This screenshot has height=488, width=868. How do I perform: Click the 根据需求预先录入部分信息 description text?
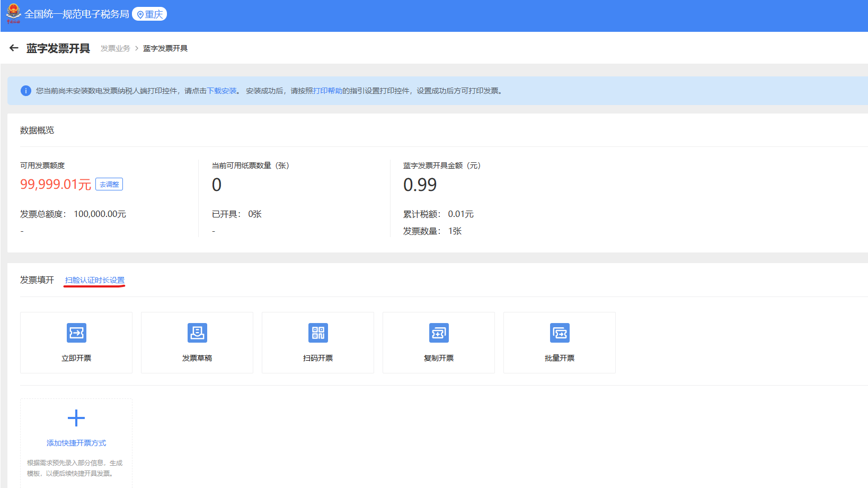click(75, 468)
